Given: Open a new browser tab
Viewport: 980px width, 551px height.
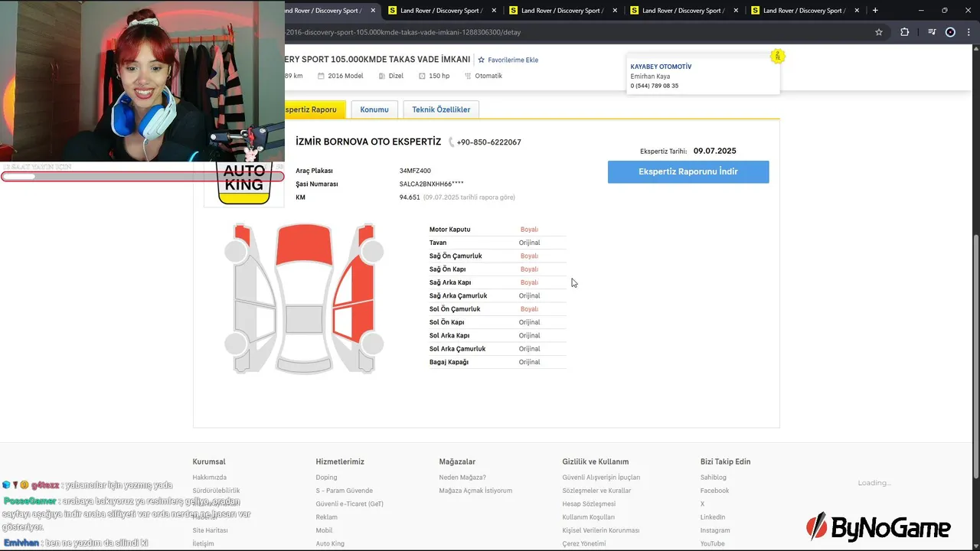Looking at the screenshot, I should point(875,11).
